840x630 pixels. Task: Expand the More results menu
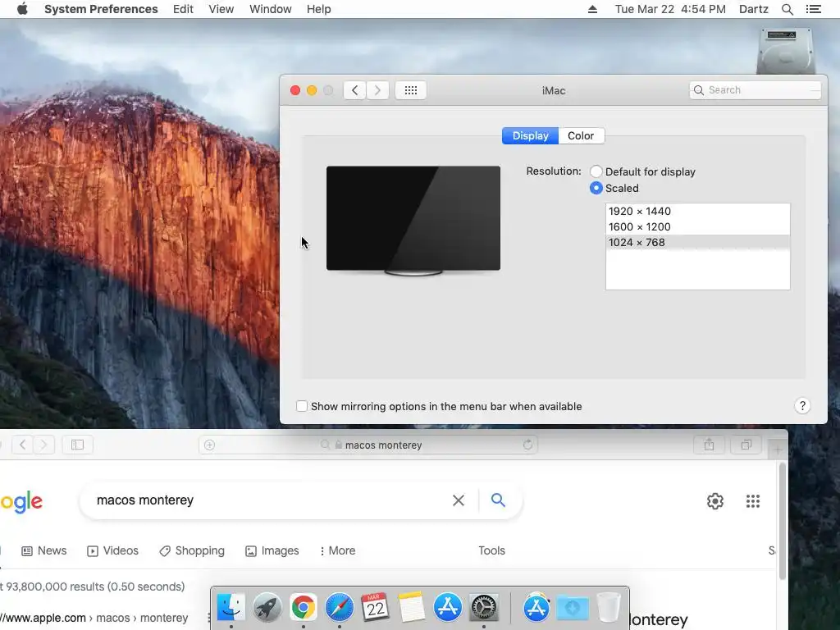point(337,550)
